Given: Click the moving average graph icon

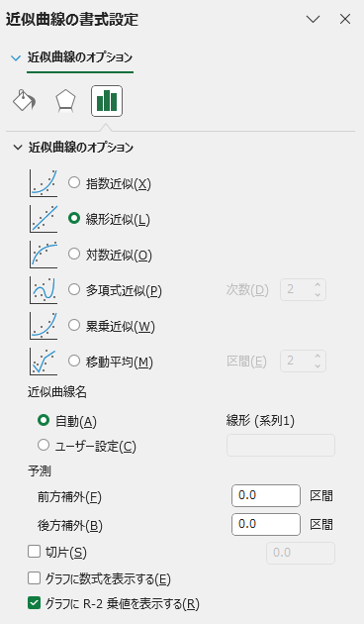Looking at the screenshot, I should pos(44,362).
